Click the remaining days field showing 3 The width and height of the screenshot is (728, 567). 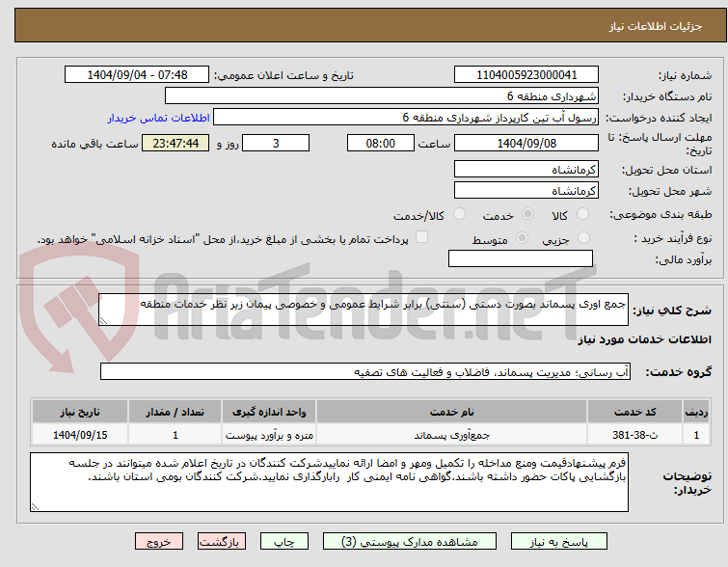(x=276, y=143)
